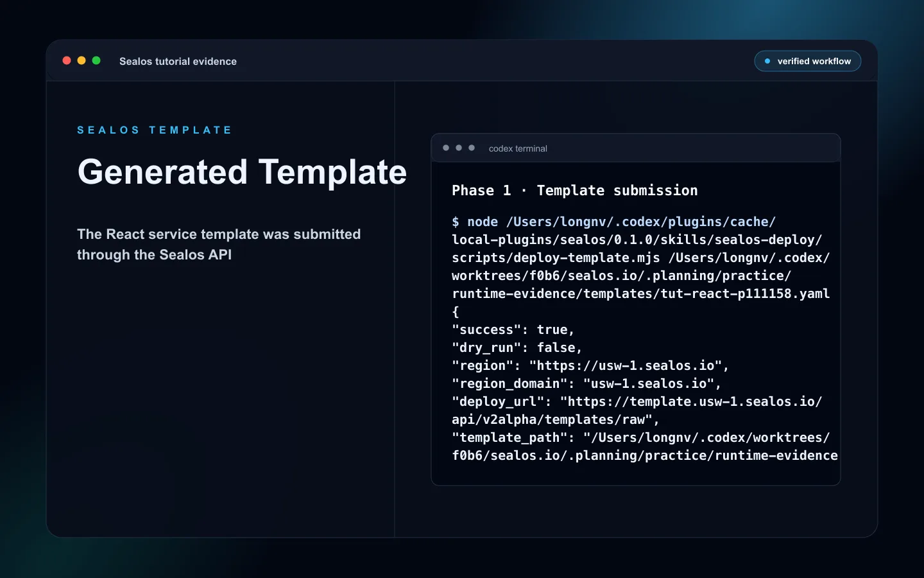Click the line 'worktrees/f0b6/sealos.io/.planning/practice/'

622,276
